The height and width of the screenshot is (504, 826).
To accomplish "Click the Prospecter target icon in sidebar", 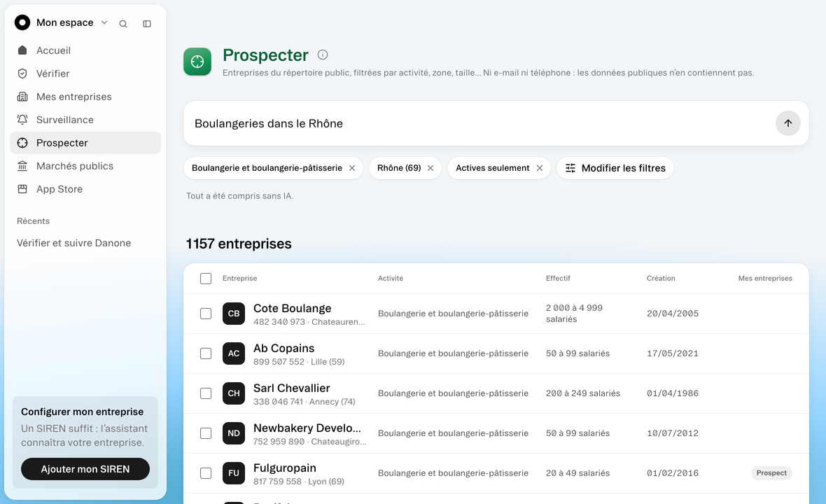I will pyautogui.click(x=22, y=143).
